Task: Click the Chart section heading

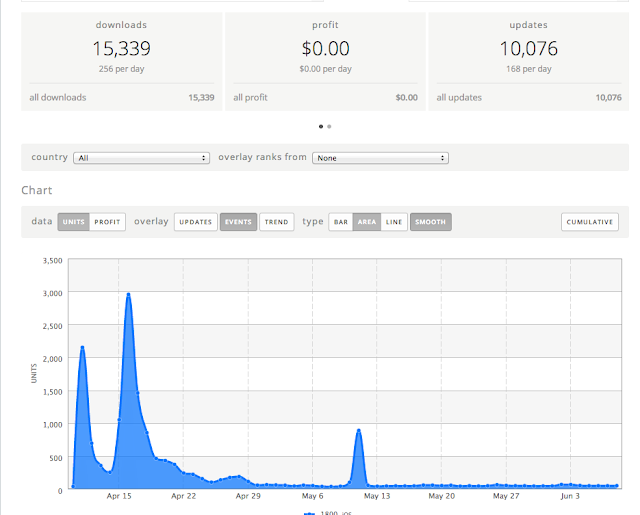Action: [37, 191]
